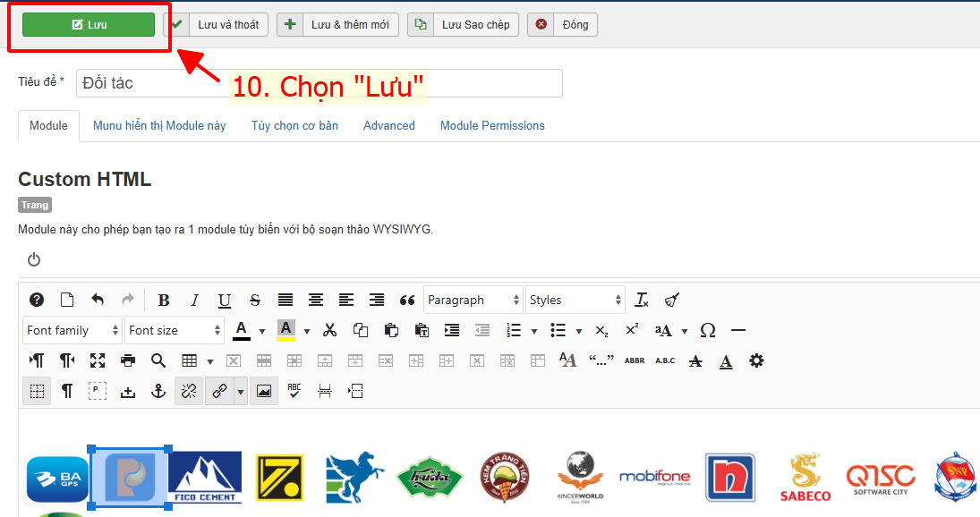The width and height of the screenshot is (980, 517).
Task: Click the code cleanup broom icon
Action: (x=672, y=300)
